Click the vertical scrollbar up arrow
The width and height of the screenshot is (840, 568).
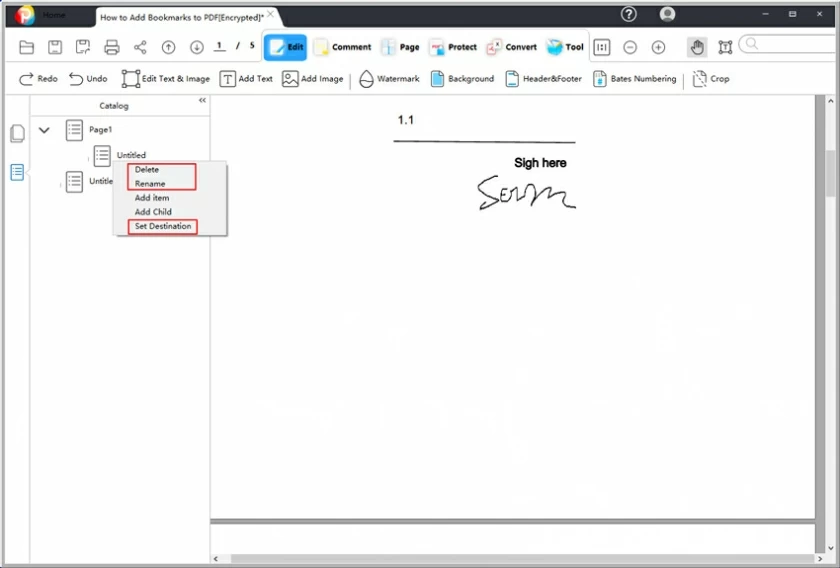(x=830, y=101)
